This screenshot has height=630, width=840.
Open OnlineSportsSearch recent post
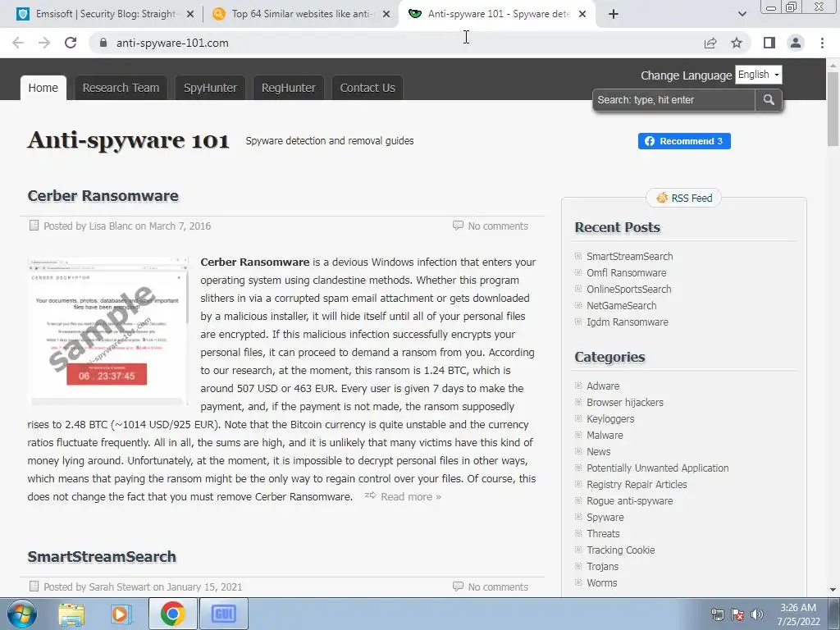click(628, 290)
